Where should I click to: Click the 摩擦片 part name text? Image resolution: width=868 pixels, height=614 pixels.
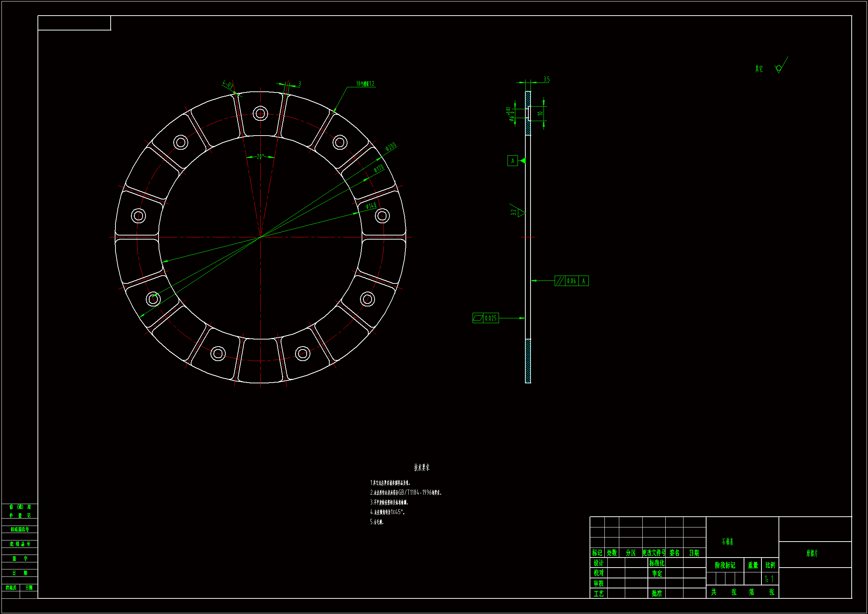812,553
